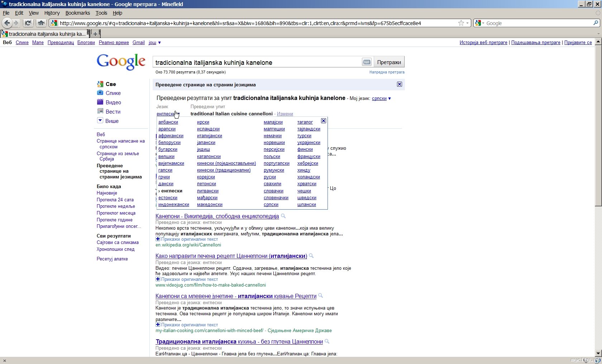Open the View menu

pos(34,13)
